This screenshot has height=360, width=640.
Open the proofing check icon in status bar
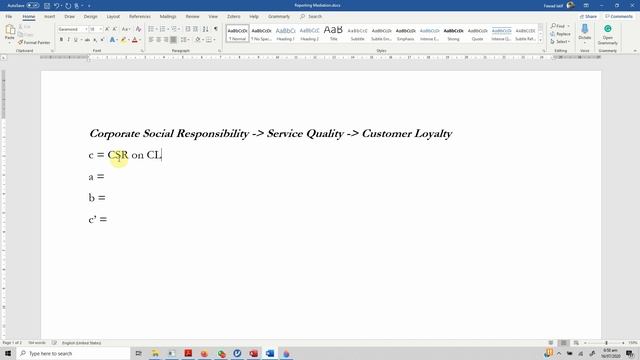54,343
